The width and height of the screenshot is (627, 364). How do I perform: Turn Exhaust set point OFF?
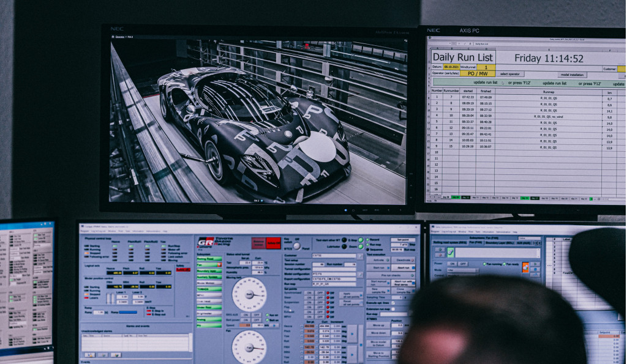(x=320, y=312)
